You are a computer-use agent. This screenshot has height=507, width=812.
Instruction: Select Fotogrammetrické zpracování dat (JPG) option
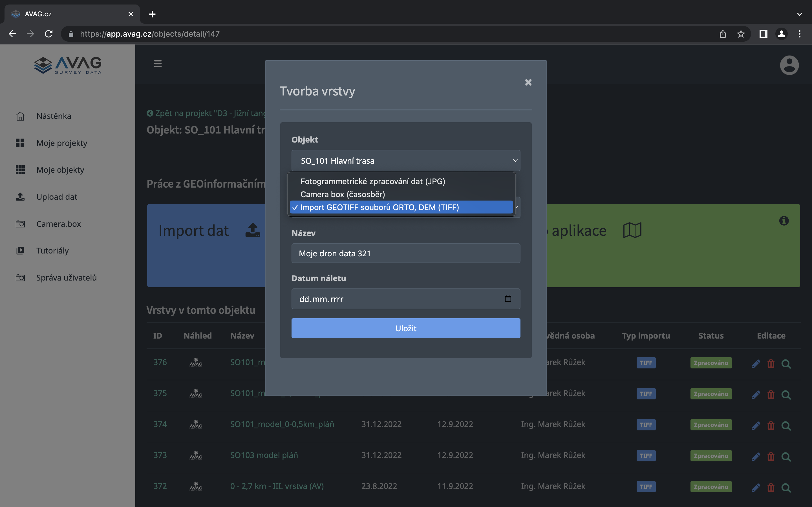[372, 181]
